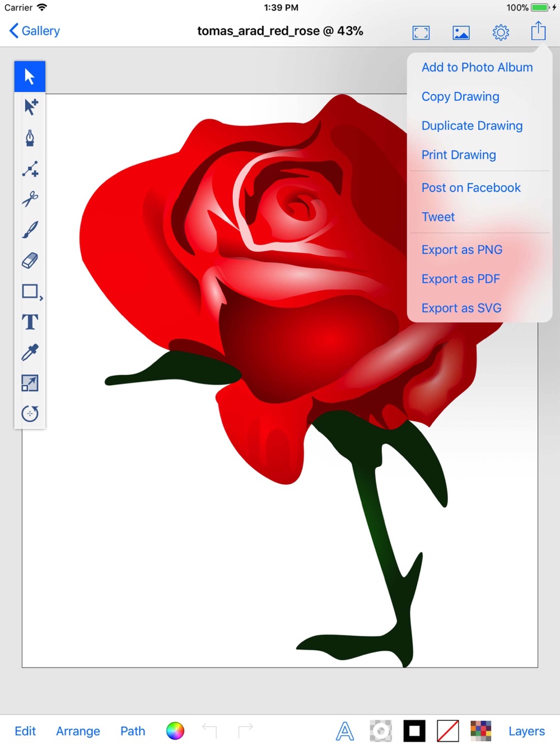Open the Path menu
Image resolution: width=560 pixels, height=747 pixels.
(x=133, y=731)
